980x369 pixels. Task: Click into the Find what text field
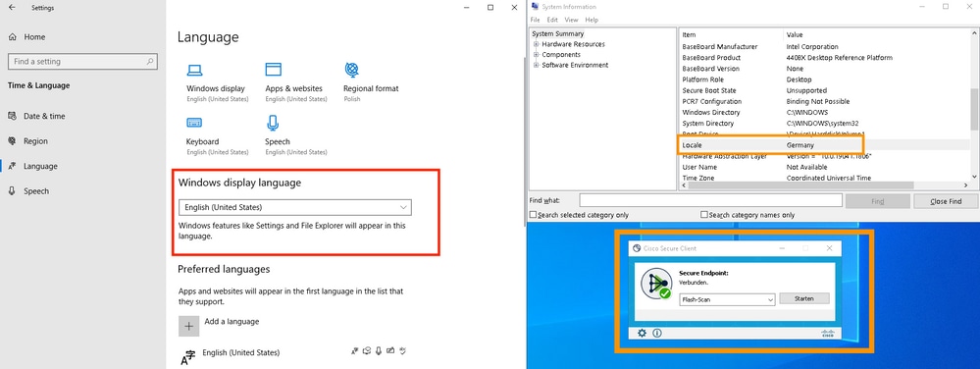pyautogui.click(x=710, y=201)
